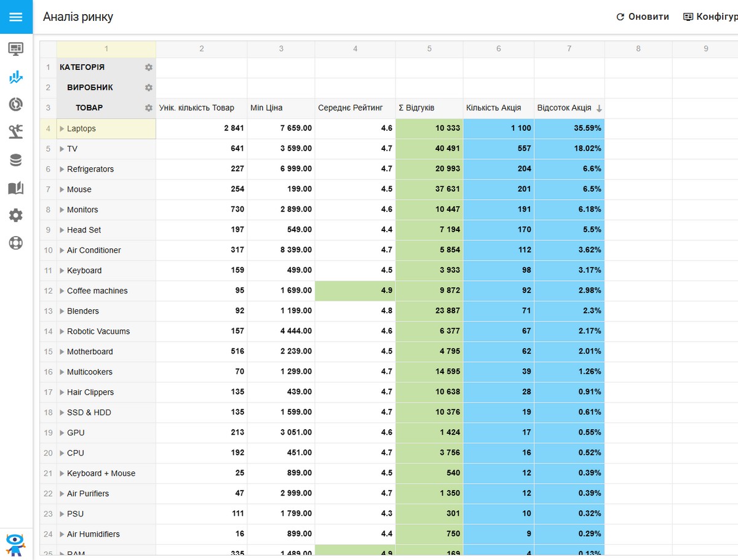Open the database stack icon in sidebar
738x560 pixels.
pyautogui.click(x=16, y=160)
